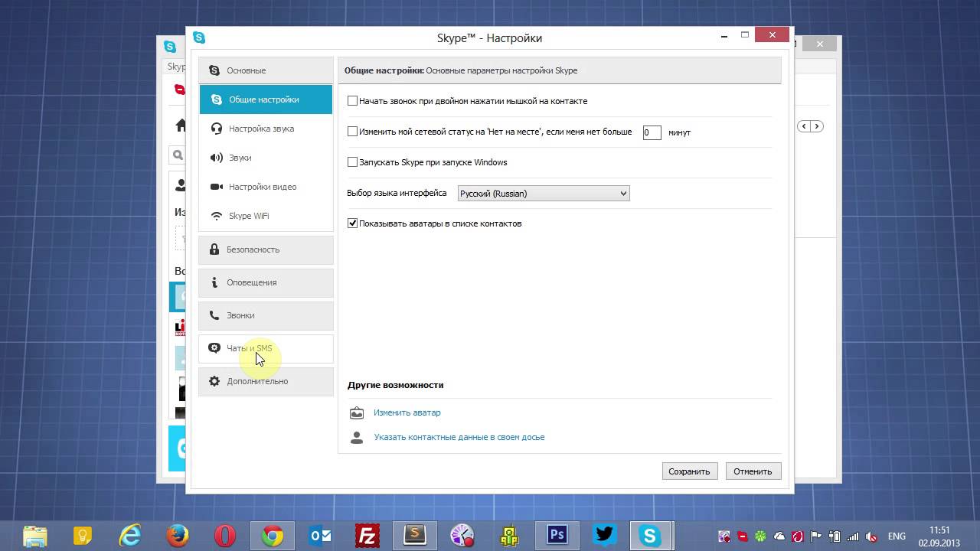
Task: Open the Основные settings section
Action: point(266,70)
